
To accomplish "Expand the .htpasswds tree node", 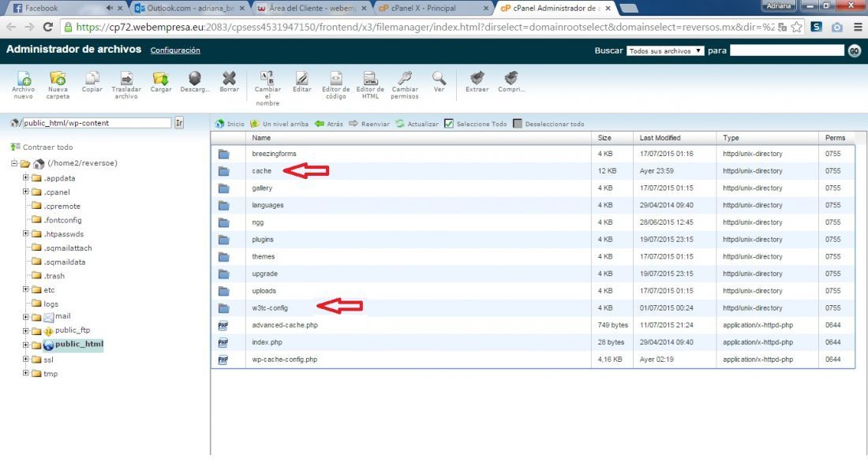I will click(25, 233).
